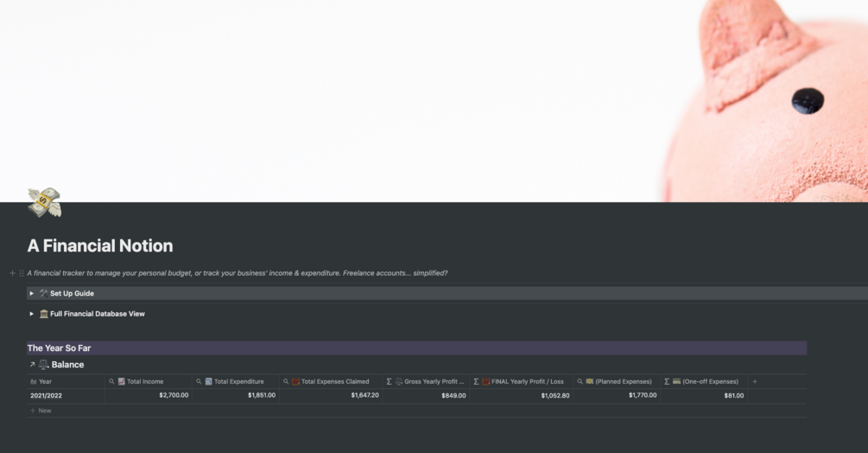Select the $81.00 one-off expenses cell
Screen dimensions: 868x453
[704, 395]
